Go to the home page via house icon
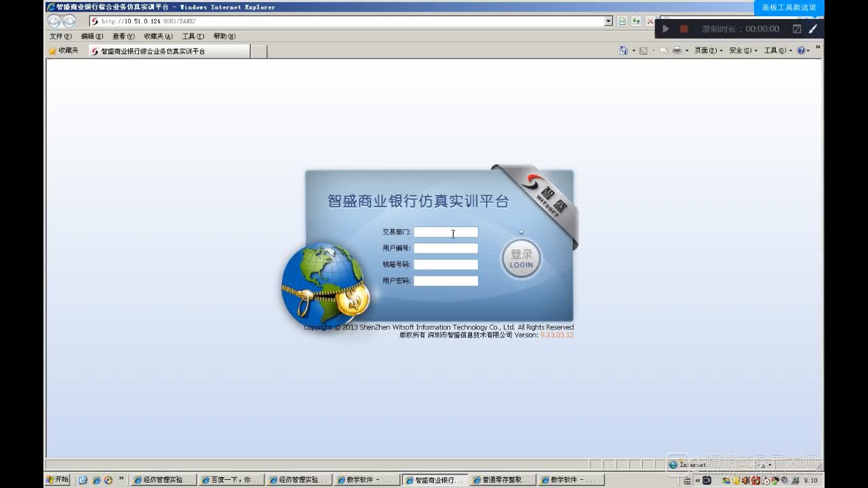The height and width of the screenshot is (488, 868). [x=623, y=51]
